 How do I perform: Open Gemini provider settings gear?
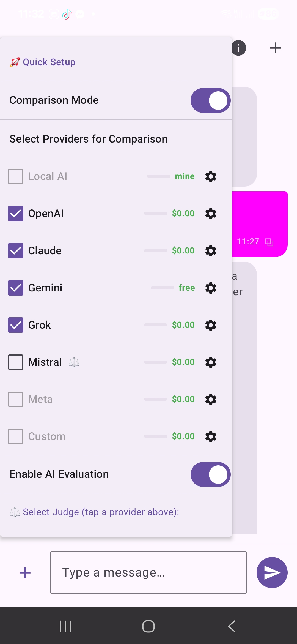click(x=211, y=288)
